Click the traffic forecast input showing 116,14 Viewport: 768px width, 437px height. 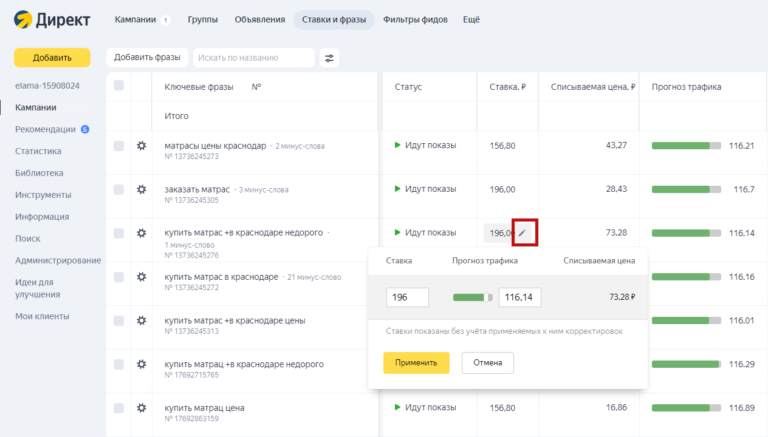coord(520,297)
